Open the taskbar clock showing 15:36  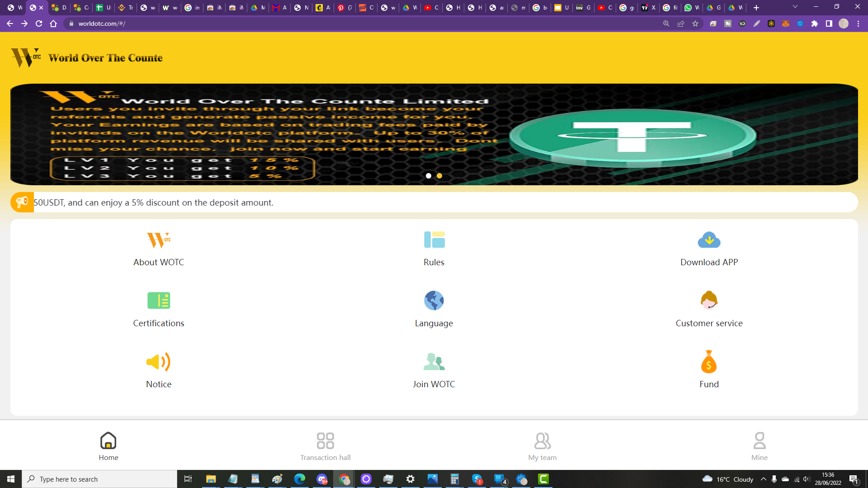tap(828, 479)
